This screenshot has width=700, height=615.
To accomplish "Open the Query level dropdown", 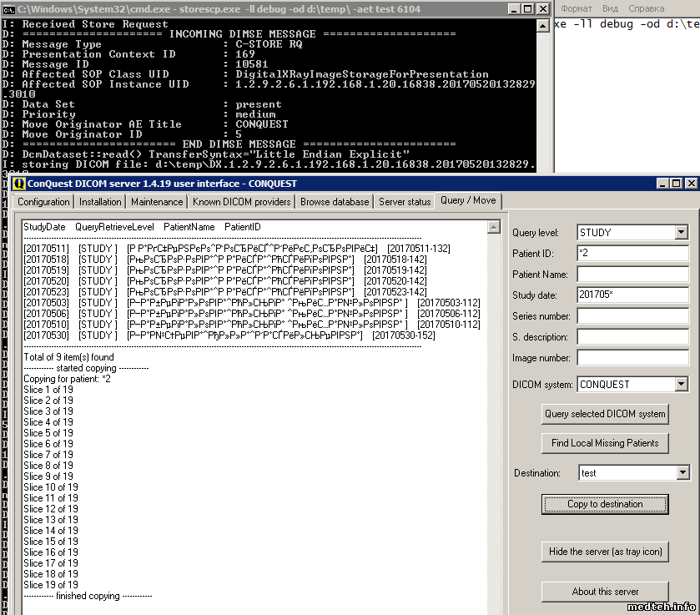I will click(x=682, y=233).
